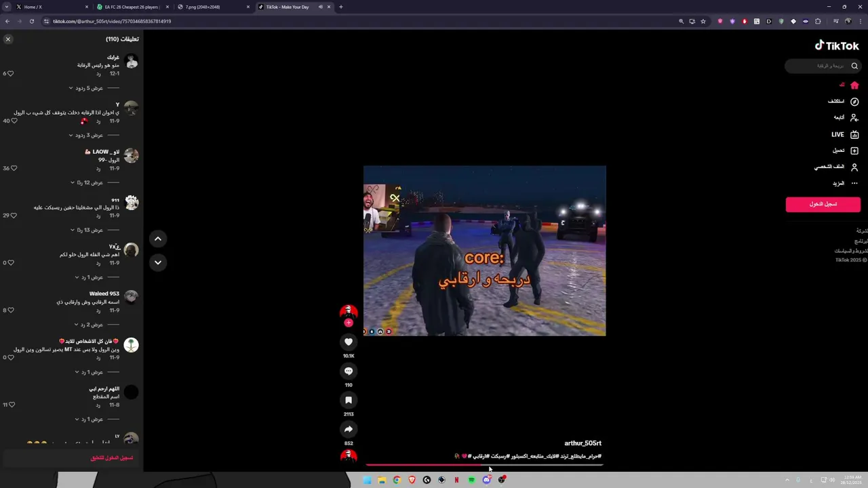
Task: Open the Home feed tab
Action: coord(849,85)
